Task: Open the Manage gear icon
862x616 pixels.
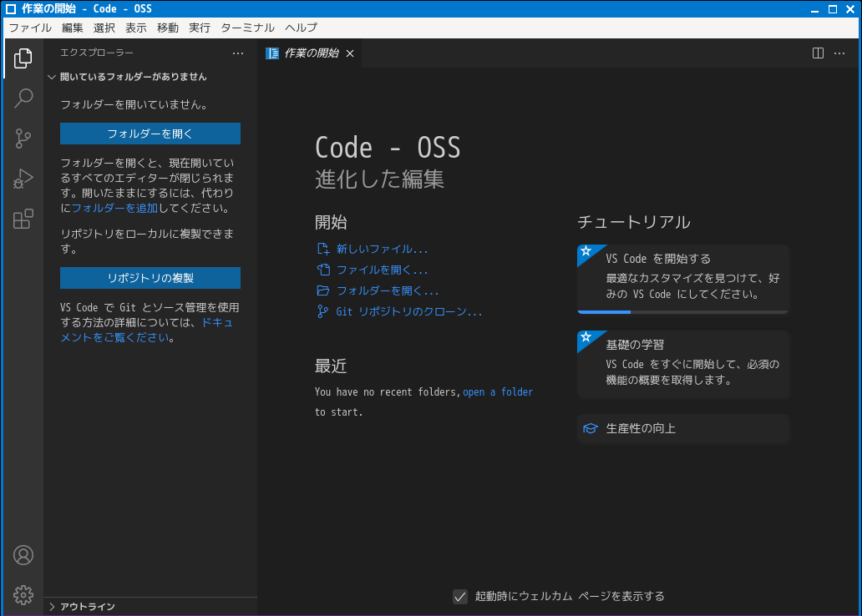Action: pyautogui.click(x=23, y=595)
